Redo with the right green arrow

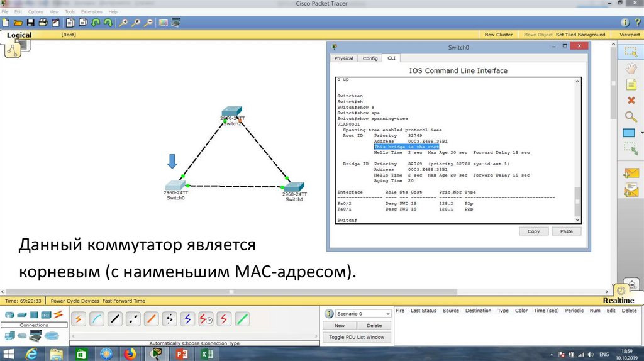click(108, 23)
